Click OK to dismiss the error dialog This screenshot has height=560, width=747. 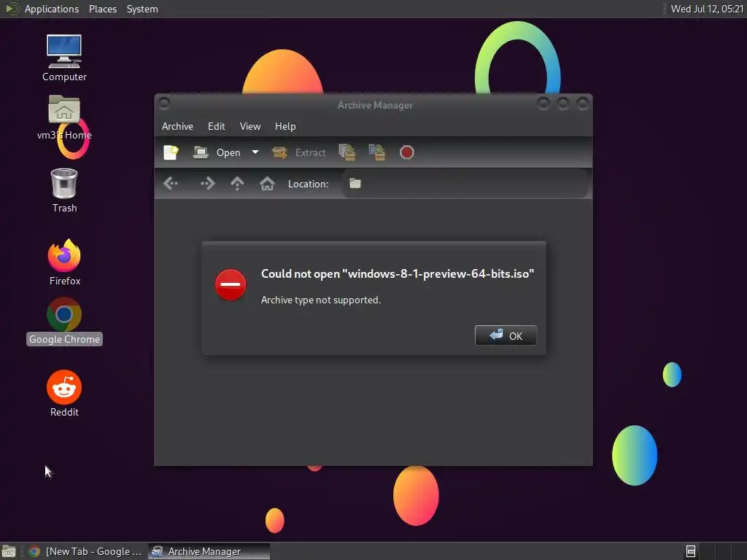tap(506, 335)
